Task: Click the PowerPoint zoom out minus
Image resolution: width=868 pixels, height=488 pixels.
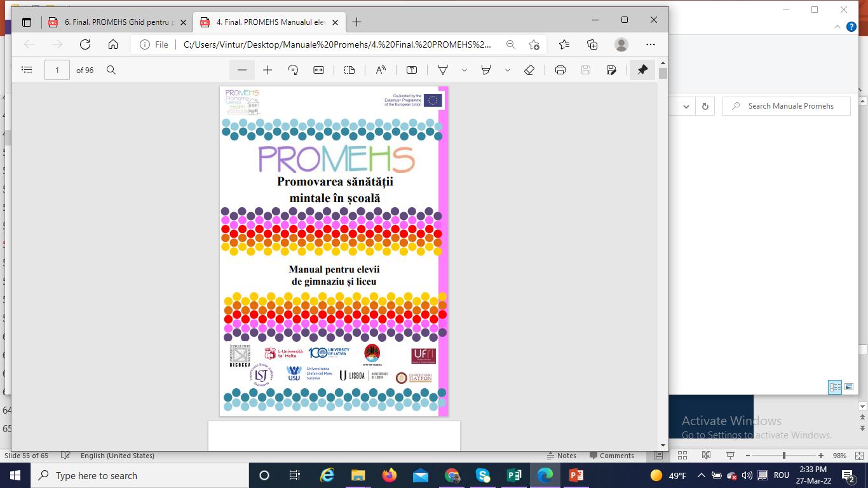Action: (x=747, y=456)
